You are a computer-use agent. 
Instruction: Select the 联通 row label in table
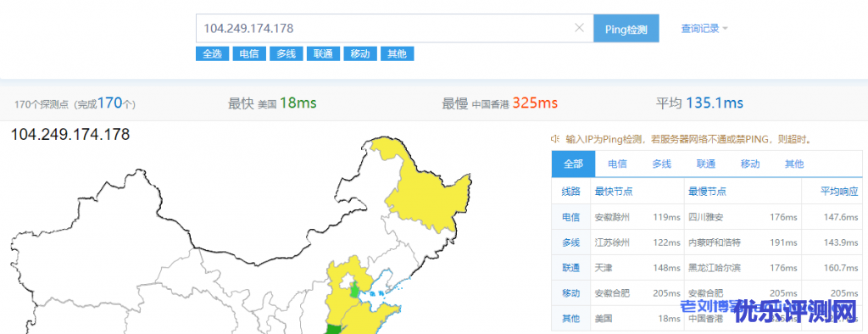coord(570,268)
